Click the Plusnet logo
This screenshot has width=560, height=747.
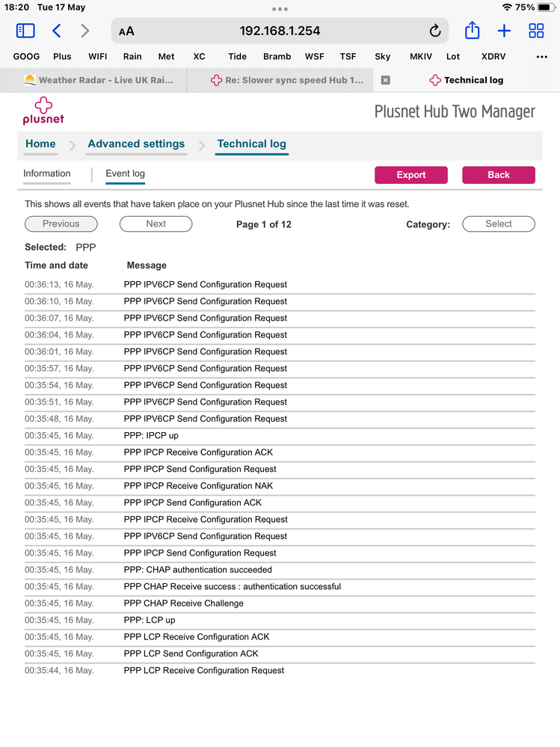click(x=43, y=111)
